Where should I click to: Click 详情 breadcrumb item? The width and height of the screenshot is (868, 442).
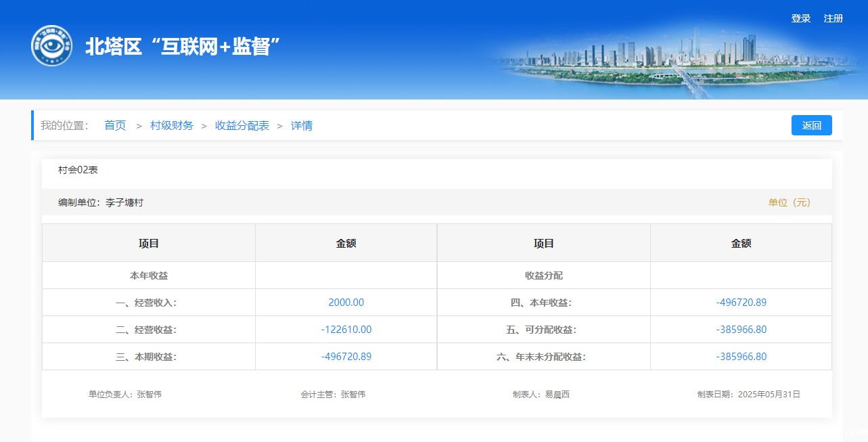tap(302, 125)
